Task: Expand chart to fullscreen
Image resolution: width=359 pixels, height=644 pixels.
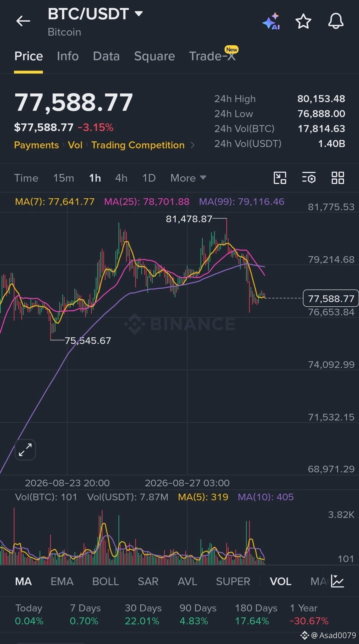Action: tap(25, 450)
